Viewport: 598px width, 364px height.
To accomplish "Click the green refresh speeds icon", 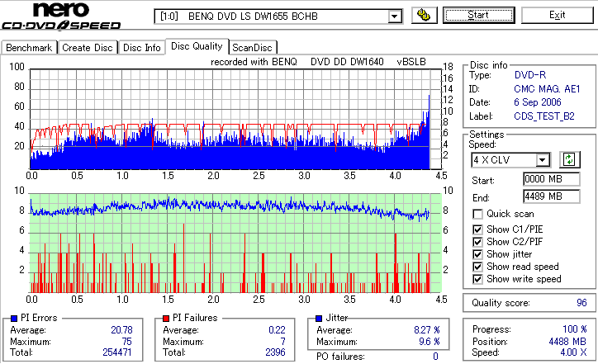I will (569, 159).
